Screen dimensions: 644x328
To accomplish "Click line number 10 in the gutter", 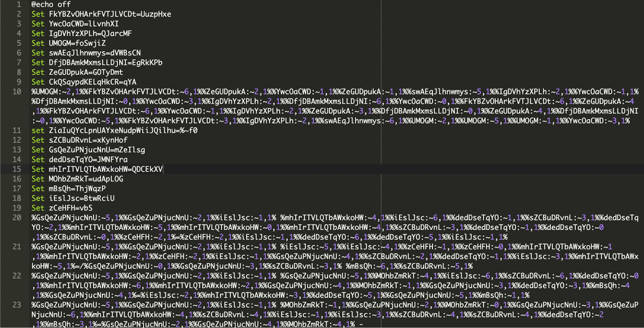I will (x=17, y=92).
